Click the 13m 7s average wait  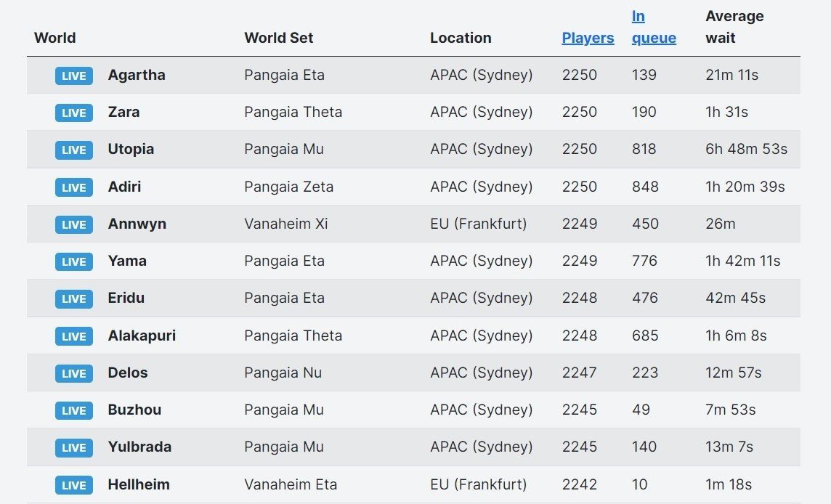point(729,447)
